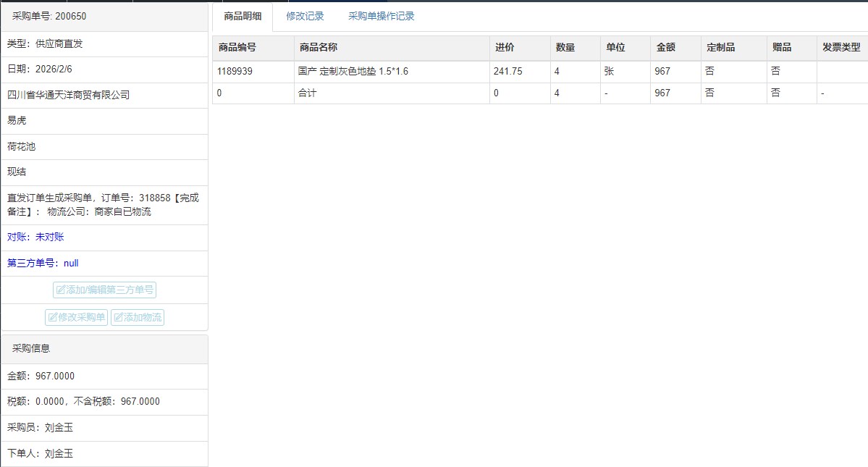The image size is (868, 467).
Task: Click the edit icon on 修改采购单
Action: [x=53, y=317]
